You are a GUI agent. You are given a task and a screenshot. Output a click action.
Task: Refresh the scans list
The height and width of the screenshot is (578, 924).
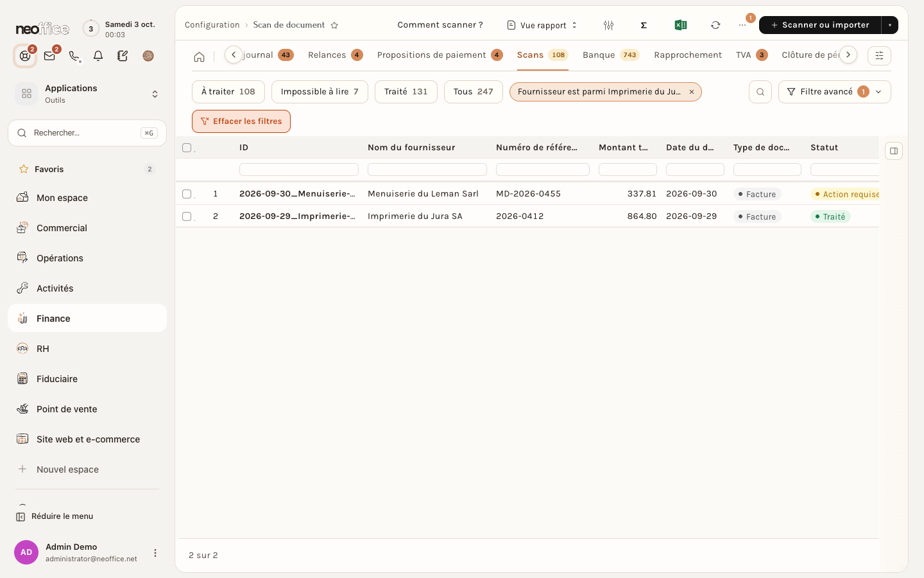(x=715, y=25)
